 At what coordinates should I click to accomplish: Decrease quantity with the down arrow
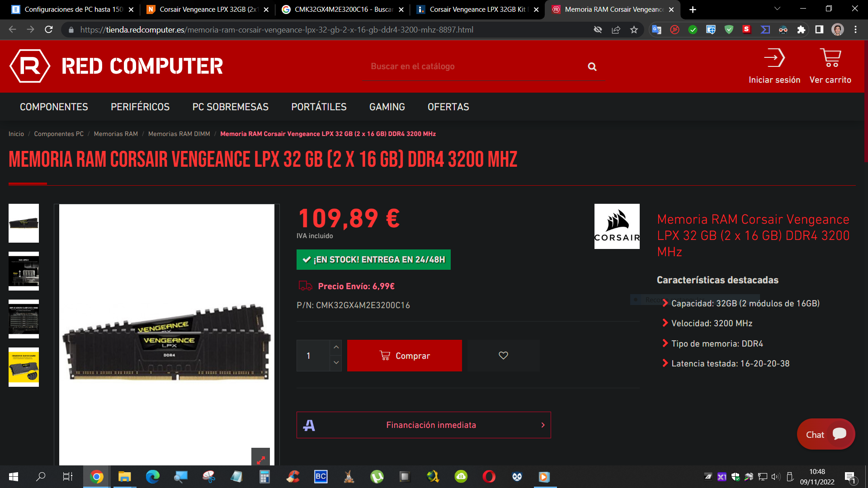336,363
